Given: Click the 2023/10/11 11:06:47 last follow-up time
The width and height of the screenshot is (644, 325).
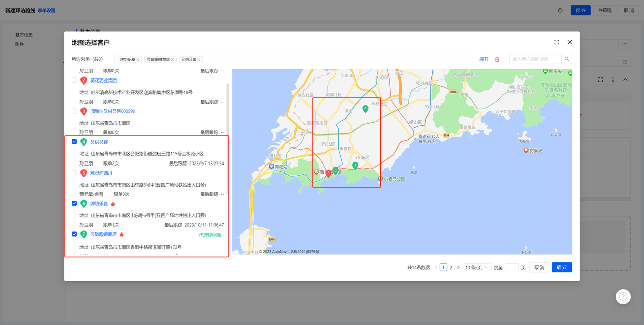Looking at the screenshot, I should 204,225.
